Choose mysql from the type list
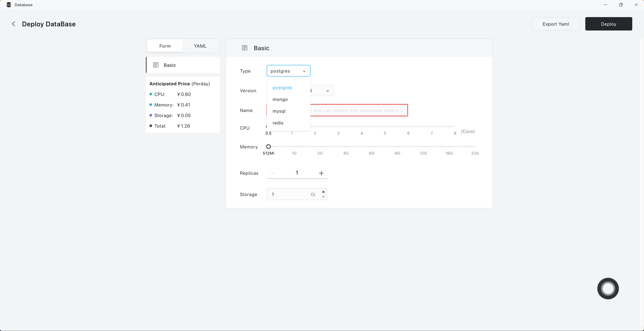Screen dimensions: 644x331 279,111
